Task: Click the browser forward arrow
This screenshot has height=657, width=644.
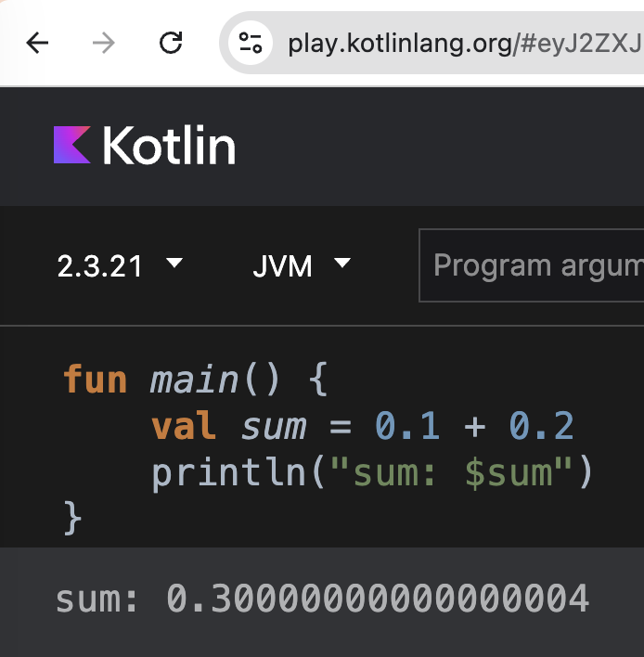Action: point(104,43)
